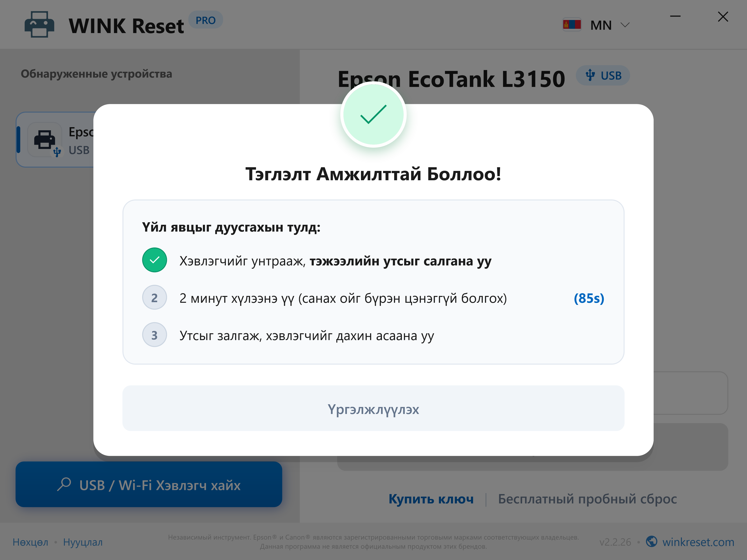
Task: Open the Нөхцөл terms link
Action: click(x=30, y=542)
